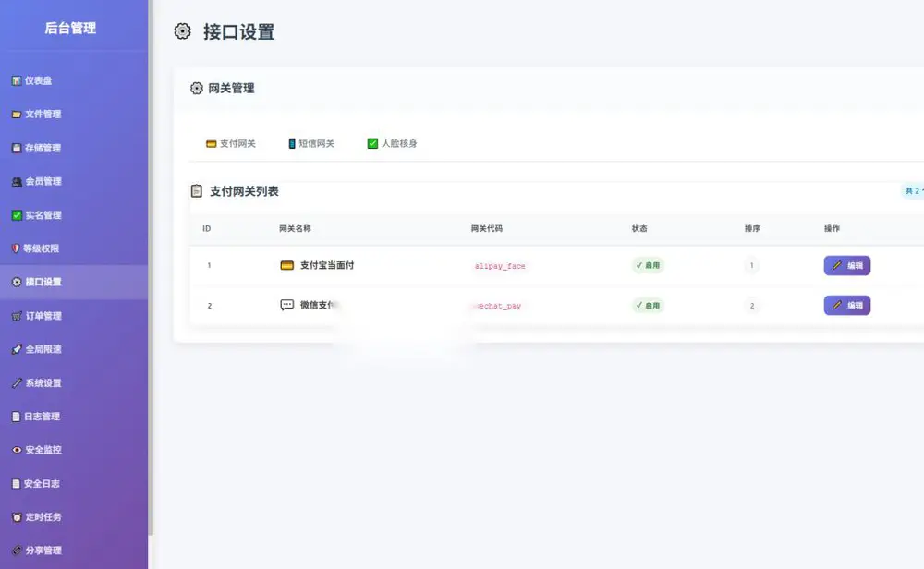Click the 支付宝当面付 gateway name

tap(327, 265)
